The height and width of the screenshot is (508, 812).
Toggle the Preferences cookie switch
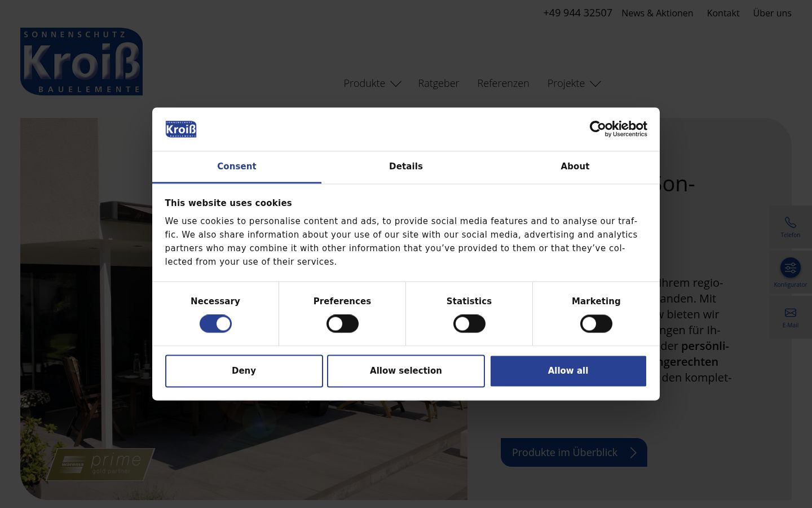click(x=342, y=323)
